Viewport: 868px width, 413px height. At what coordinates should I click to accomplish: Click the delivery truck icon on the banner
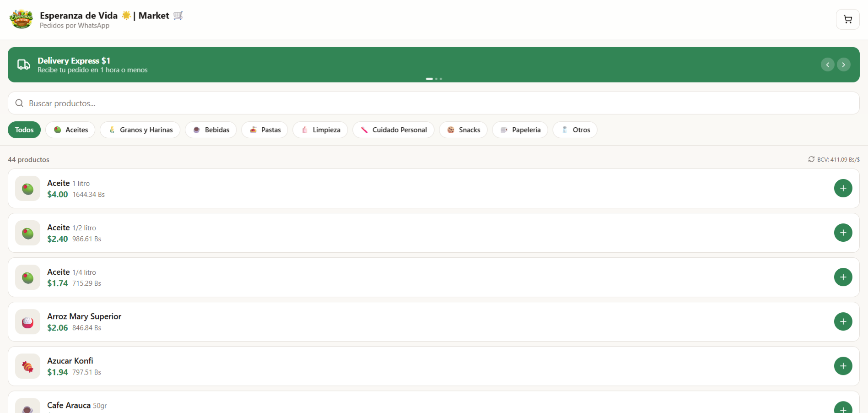point(23,64)
